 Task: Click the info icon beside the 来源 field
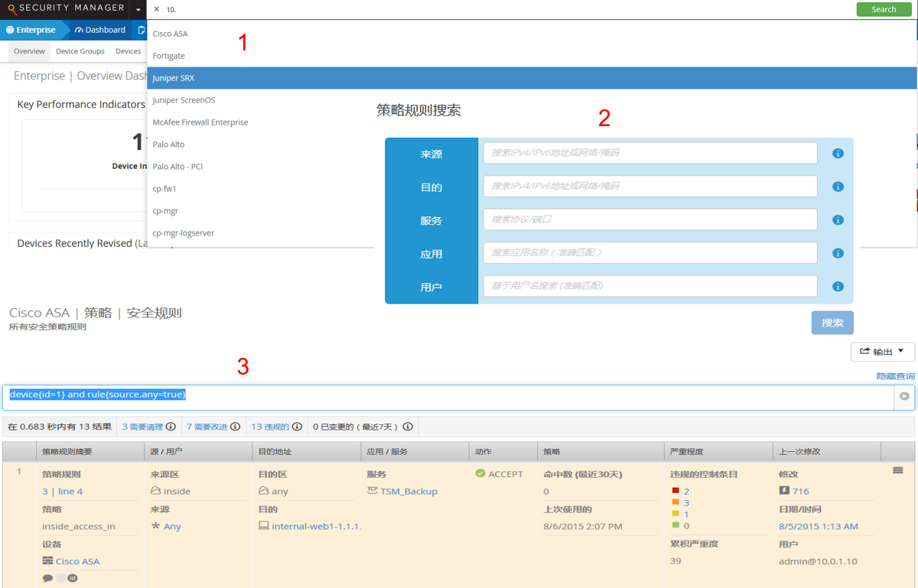(x=838, y=154)
